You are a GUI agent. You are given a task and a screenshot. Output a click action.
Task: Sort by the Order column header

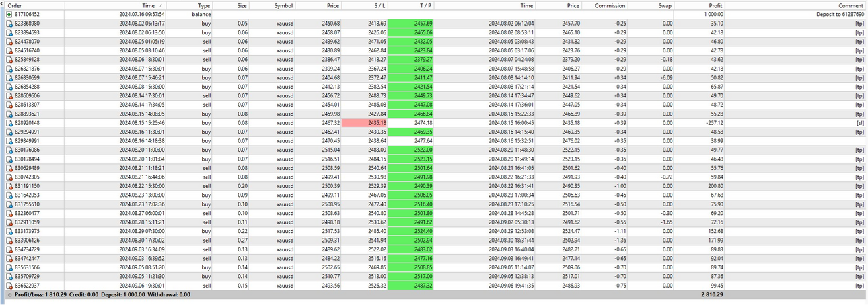(33, 5)
